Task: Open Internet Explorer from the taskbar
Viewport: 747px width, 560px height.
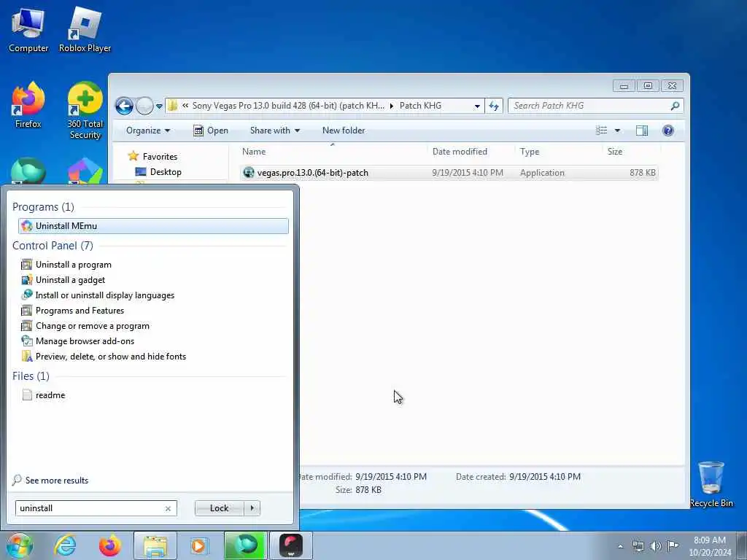Action: pyautogui.click(x=65, y=545)
